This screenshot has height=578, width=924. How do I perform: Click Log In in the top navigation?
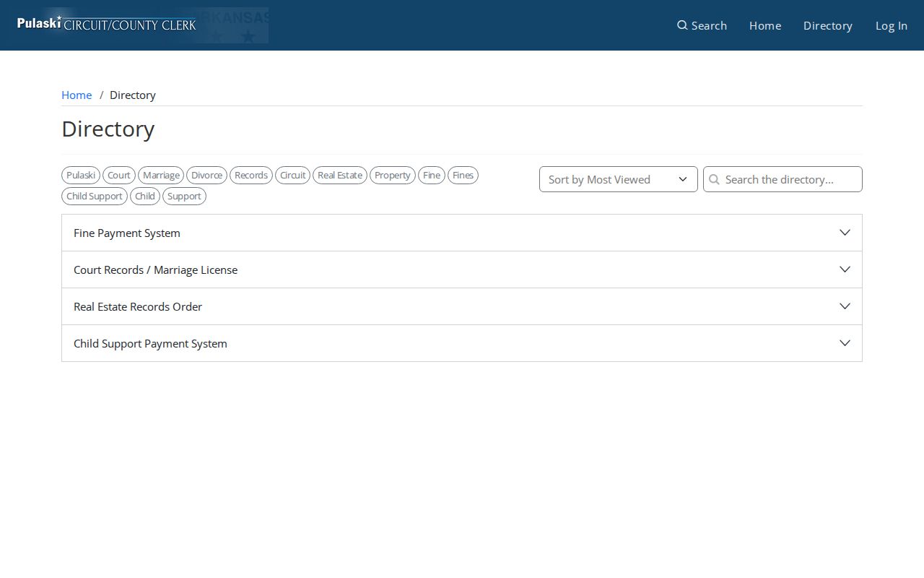pyautogui.click(x=892, y=25)
